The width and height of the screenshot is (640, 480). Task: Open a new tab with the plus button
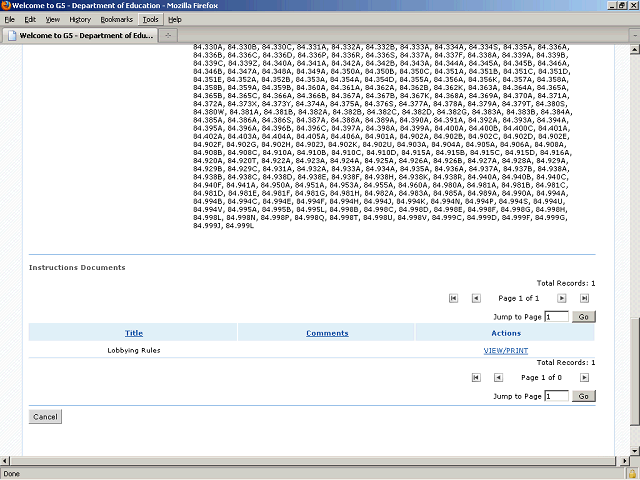tap(170, 35)
